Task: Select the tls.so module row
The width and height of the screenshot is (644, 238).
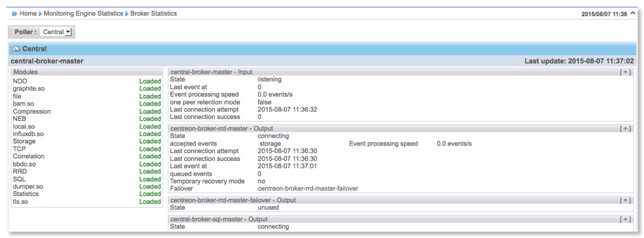Action: 87,201
